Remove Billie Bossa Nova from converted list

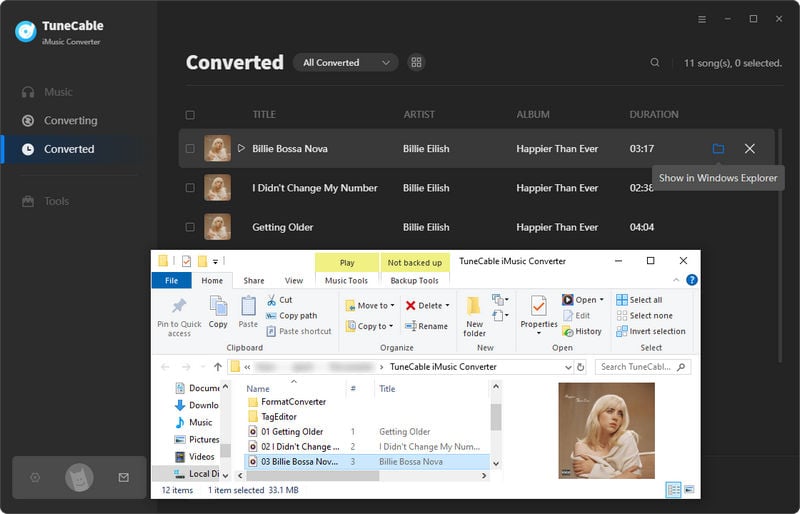coord(749,149)
